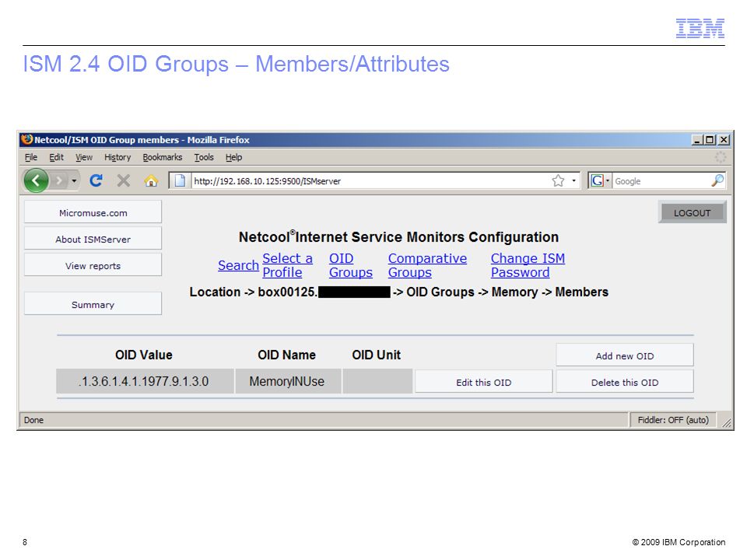Click the green Back navigation arrow
The width and height of the screenshot is (747, 560).
37,180
